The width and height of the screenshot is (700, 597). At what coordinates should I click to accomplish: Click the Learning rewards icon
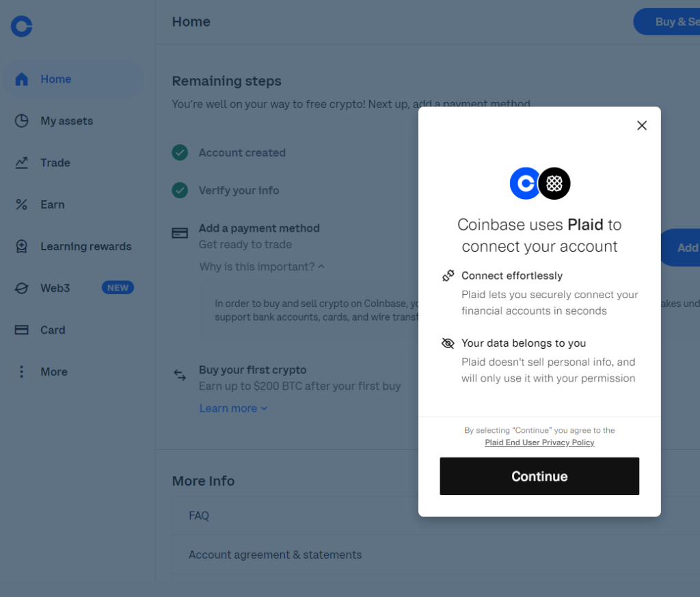(22, 247)
